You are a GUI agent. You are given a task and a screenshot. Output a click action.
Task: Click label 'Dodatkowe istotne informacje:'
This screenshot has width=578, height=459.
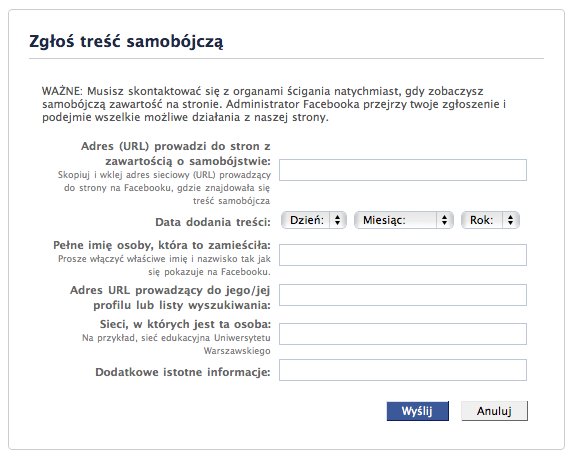(x=183, y=372)
